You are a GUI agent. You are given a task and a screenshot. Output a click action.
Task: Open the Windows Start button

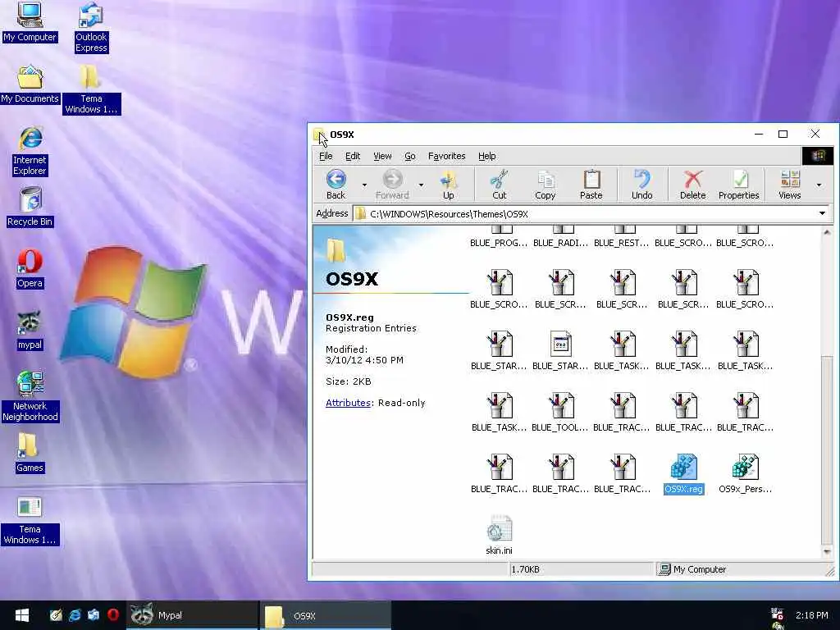pos(22,615)
